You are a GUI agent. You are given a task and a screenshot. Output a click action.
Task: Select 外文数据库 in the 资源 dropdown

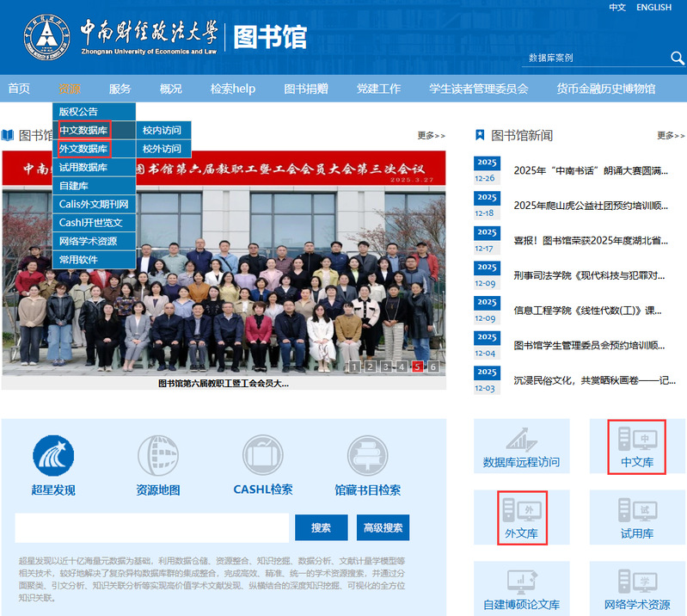[x=83, y=149]
